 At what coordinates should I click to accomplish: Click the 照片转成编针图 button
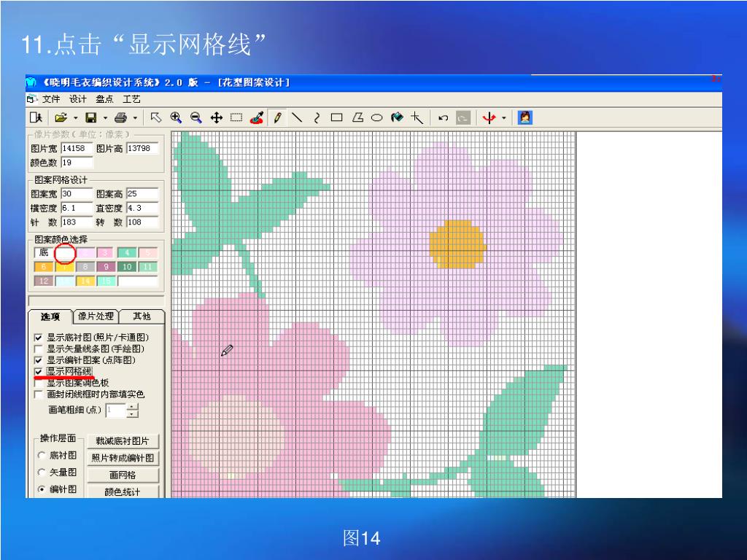[x=123, y=458]
